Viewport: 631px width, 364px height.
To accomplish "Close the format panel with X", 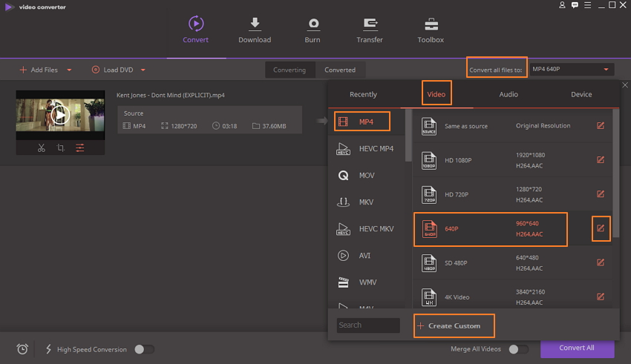I will (625, 85).
